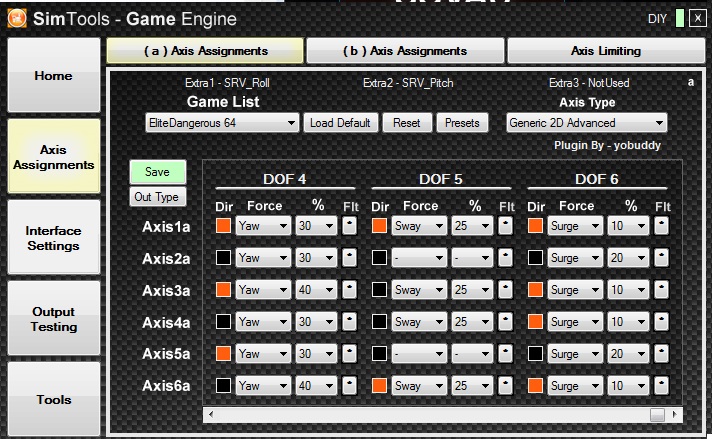Viewport: 713px width, 439px height.
Task: Click the scrollbar right arrow
Action: [x=675, y=414]
